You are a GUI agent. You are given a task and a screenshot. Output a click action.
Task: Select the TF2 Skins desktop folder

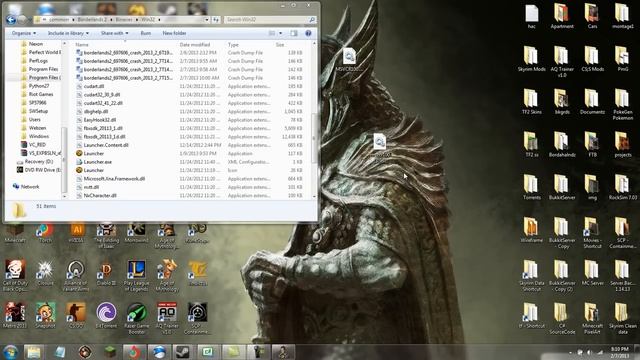[531, 101]
